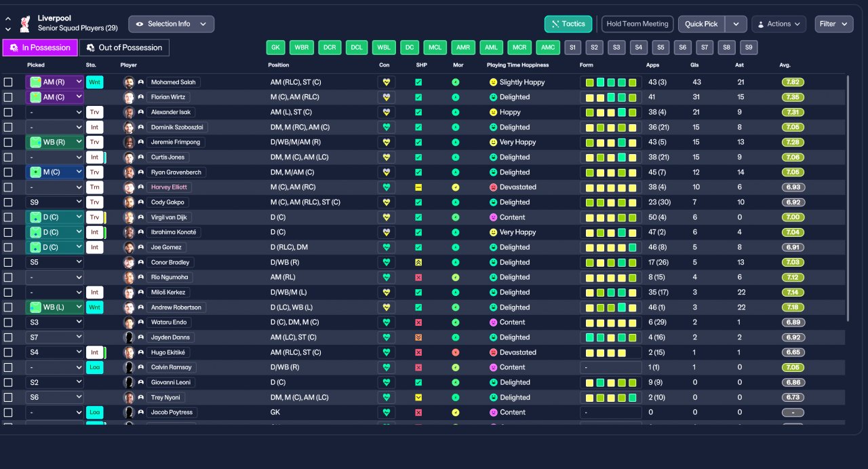Open the Filter dropdown

pyautogui.click(x=834, y=24)
